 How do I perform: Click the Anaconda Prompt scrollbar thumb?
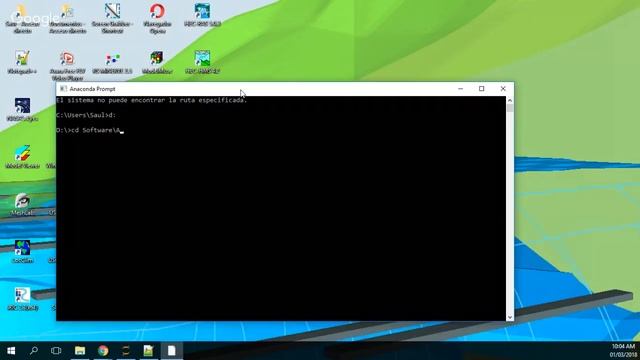coord(510,108)
